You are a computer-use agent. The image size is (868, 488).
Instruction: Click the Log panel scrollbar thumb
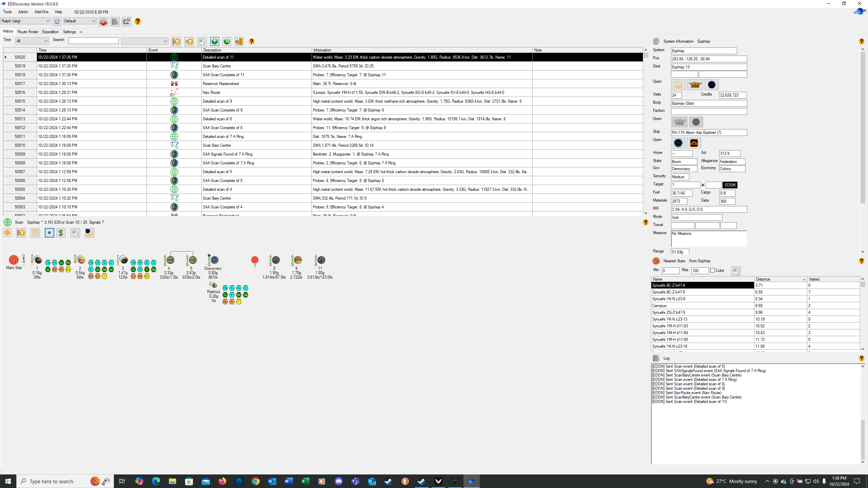(863, 439)
